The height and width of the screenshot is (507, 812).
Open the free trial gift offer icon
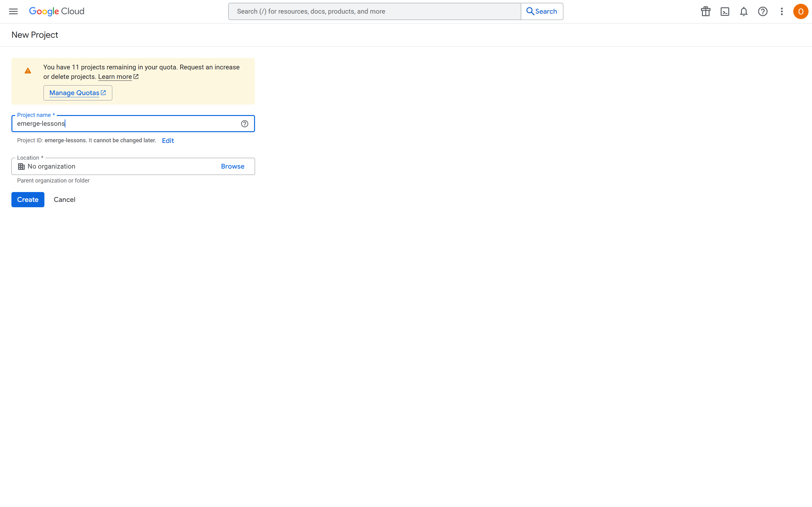(705, 11)
